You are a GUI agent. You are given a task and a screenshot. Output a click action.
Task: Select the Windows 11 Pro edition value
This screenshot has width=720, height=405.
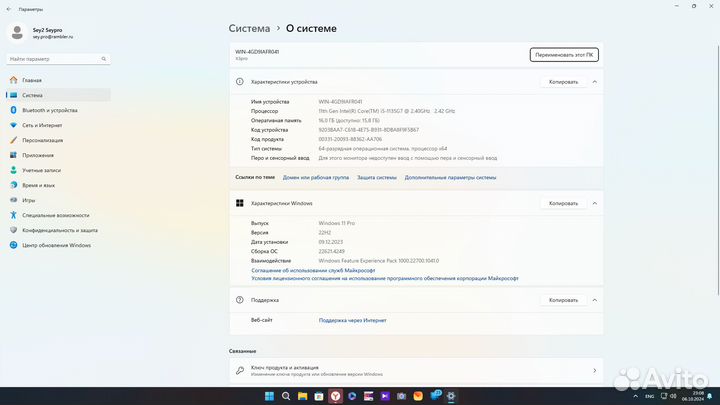(337, 223)
